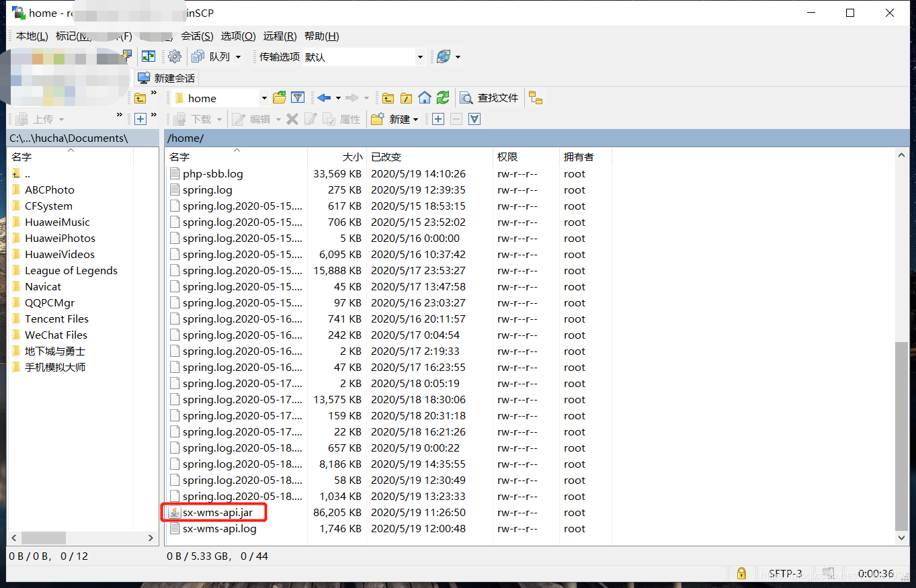Click the remote invert selection icon
The height and width of the screenshot is (588, 916).
click(x=474, y=119)
